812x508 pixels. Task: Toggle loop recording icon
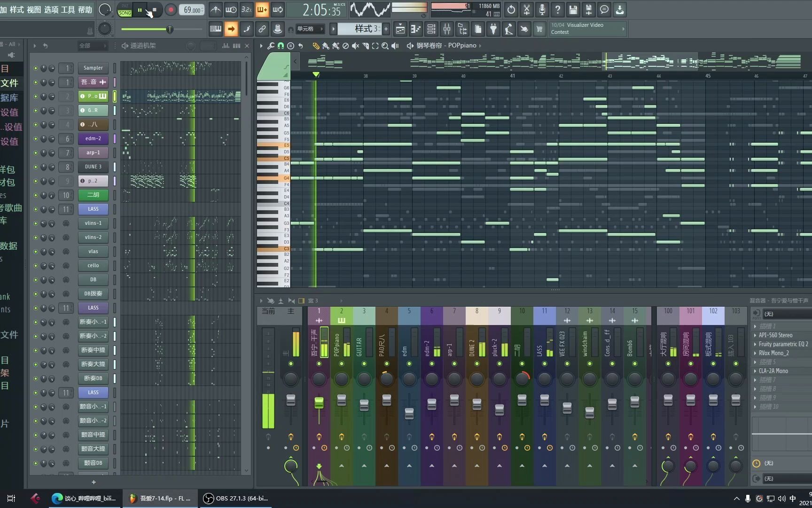pos(278,9)
